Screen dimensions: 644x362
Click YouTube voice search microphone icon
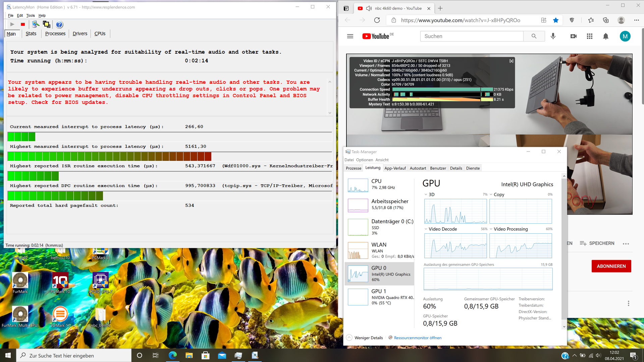pos(553,36)
